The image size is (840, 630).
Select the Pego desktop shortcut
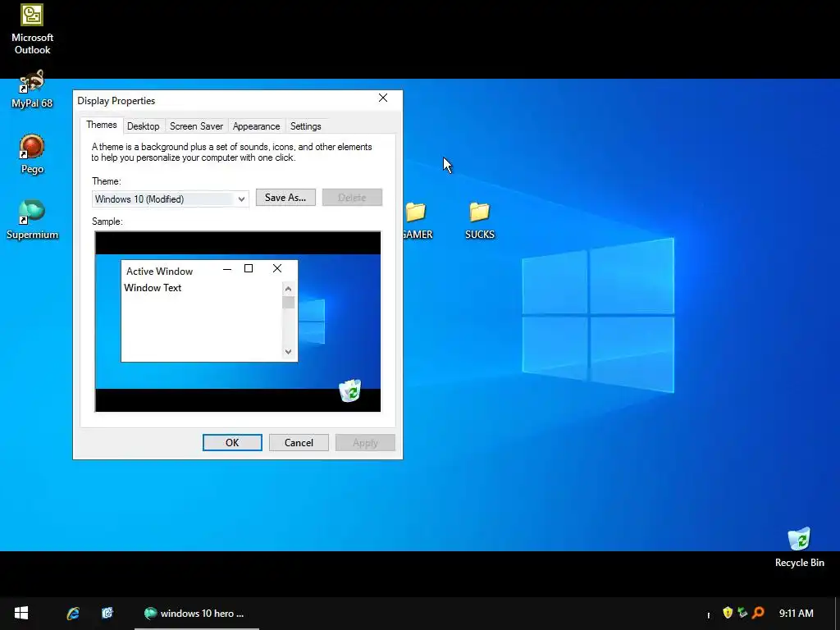click(x=32, y=154)
